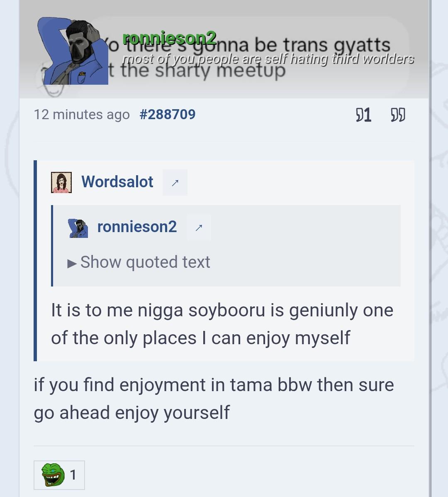This screenshot has width=448, height=497.
Task: Click the reply text mentioning tama bbw
Action: tap(214, 399)
